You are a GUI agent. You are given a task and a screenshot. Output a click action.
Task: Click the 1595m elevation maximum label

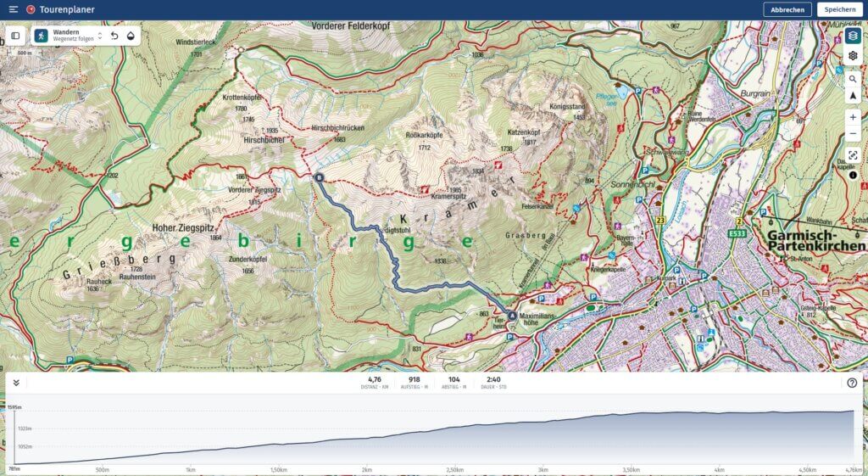pos(14,407)
